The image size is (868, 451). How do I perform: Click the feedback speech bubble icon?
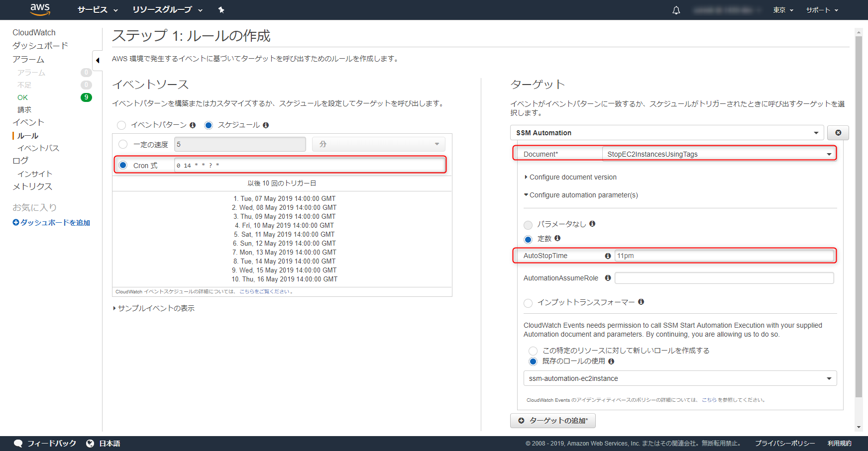click(18, 444)
